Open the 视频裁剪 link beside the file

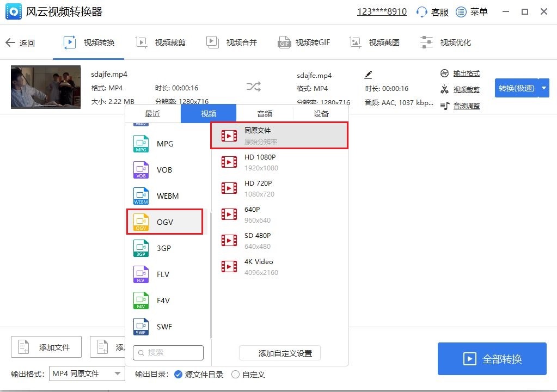coord(467,89)
